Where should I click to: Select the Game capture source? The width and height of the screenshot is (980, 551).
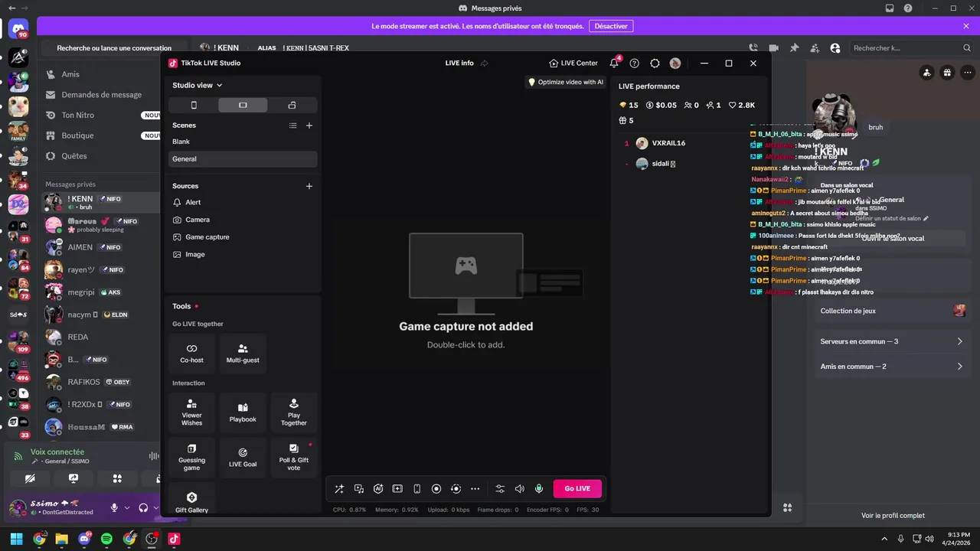pos(243,237)
